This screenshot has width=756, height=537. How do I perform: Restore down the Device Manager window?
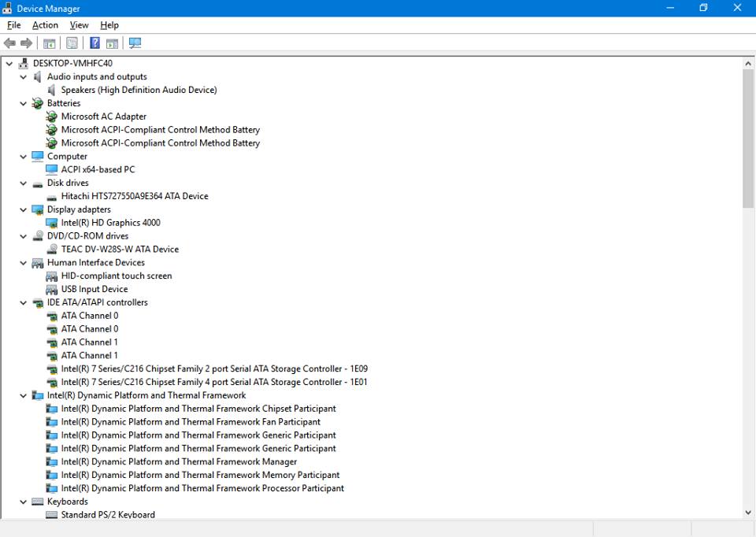(703, 8)
